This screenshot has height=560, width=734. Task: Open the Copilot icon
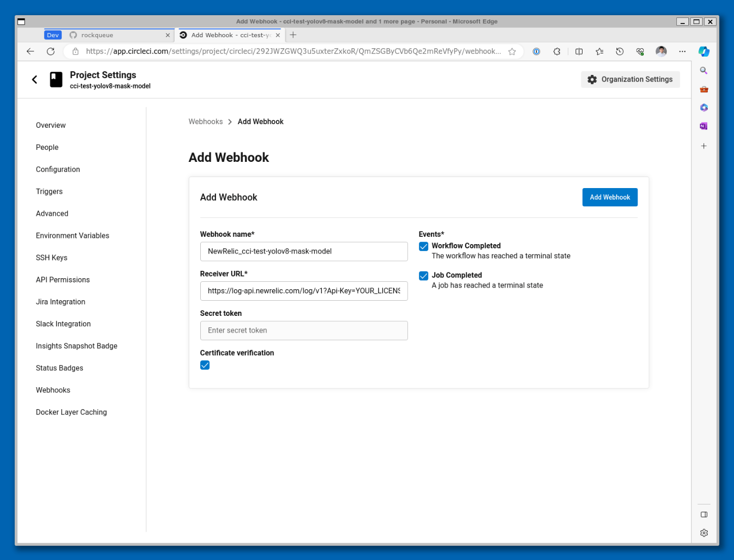tap(704, 51)
